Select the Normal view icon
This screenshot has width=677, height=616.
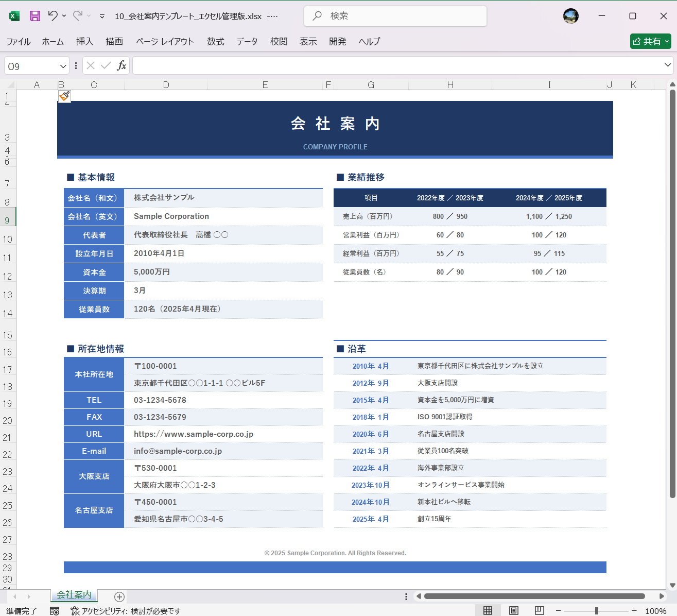pyautogui.click(x=488, y=610)
